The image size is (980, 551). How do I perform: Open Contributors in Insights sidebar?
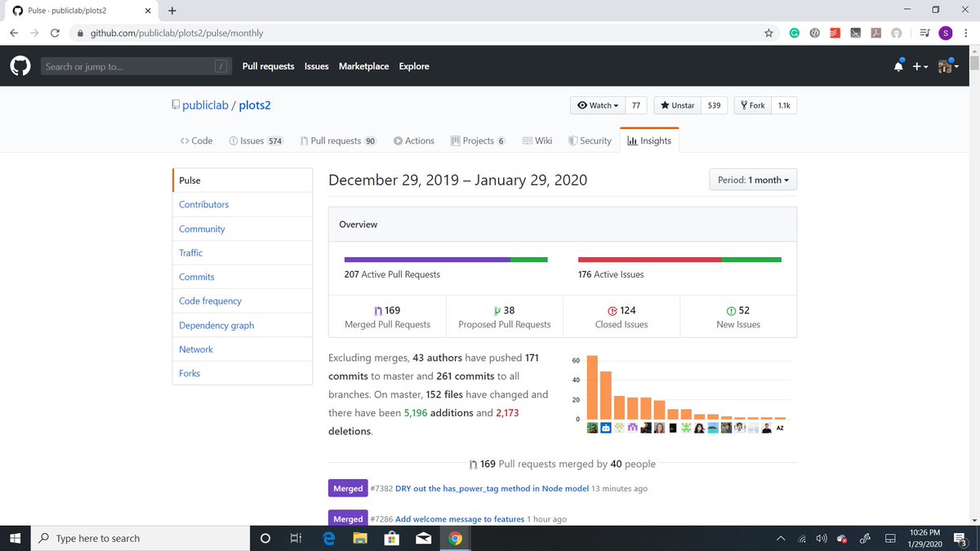click(x=243, y=204)
